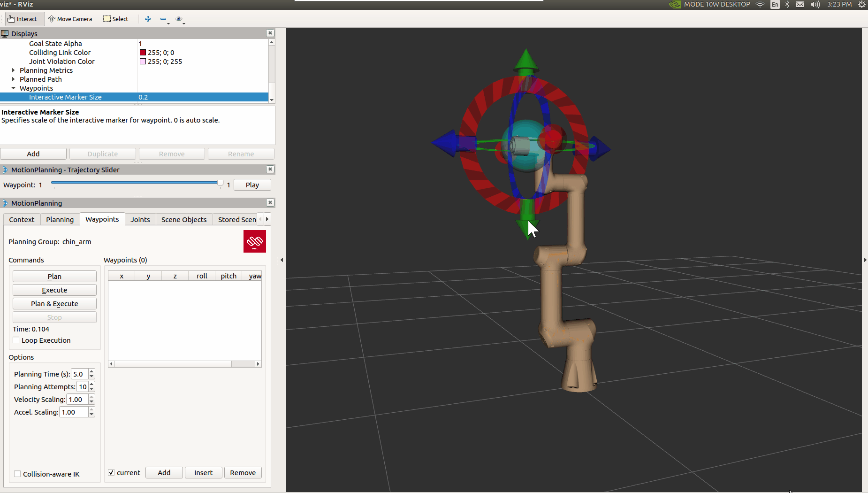Open the system settings gear menu
The image size is (868, 493).
click(x=861, y=4)
